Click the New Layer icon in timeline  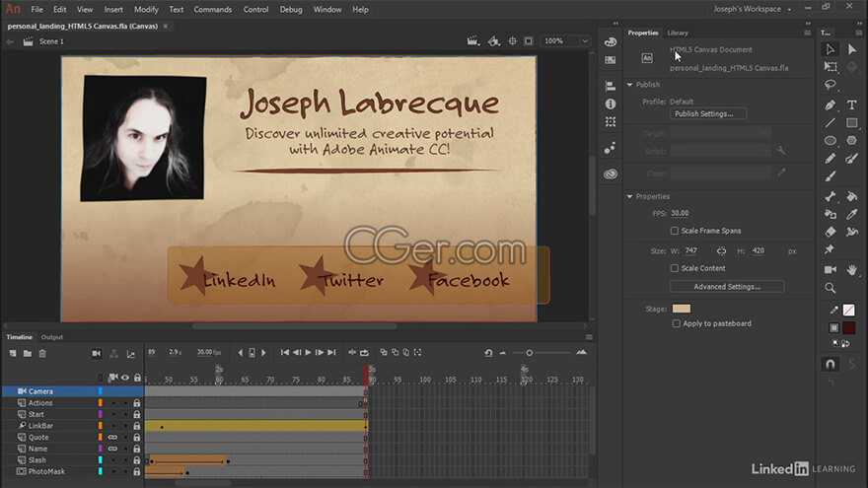tap(13, 353)
